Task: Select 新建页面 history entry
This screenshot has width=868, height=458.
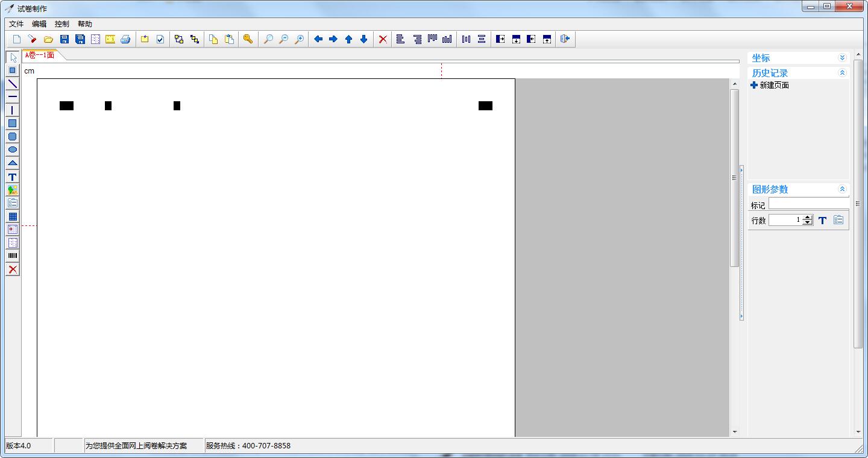Action: (x=770, y=86)
